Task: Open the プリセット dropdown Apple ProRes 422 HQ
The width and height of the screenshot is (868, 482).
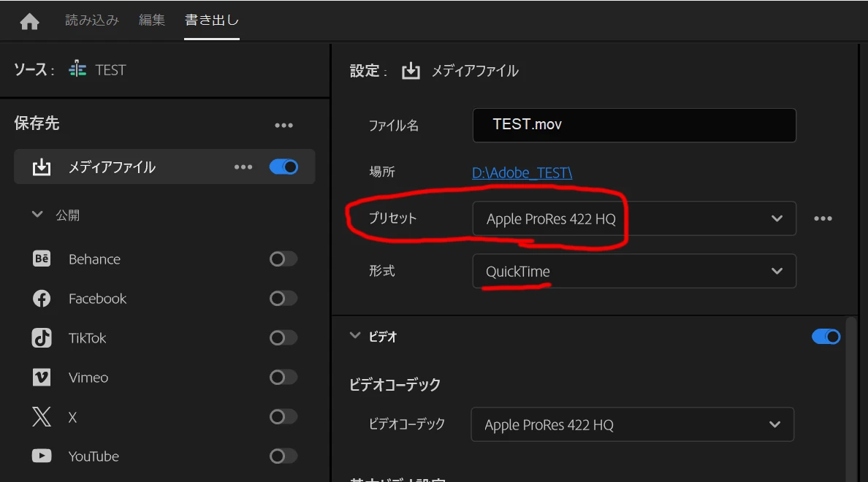Action: point(634,218)
